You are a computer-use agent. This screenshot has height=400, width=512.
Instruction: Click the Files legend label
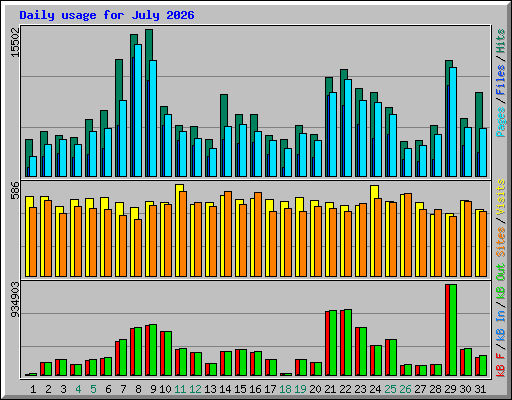point(501,79)
